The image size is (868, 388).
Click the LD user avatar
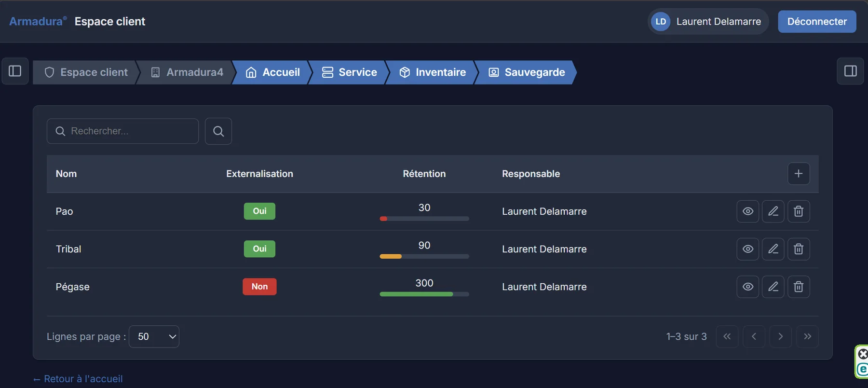tap(661, 22)
